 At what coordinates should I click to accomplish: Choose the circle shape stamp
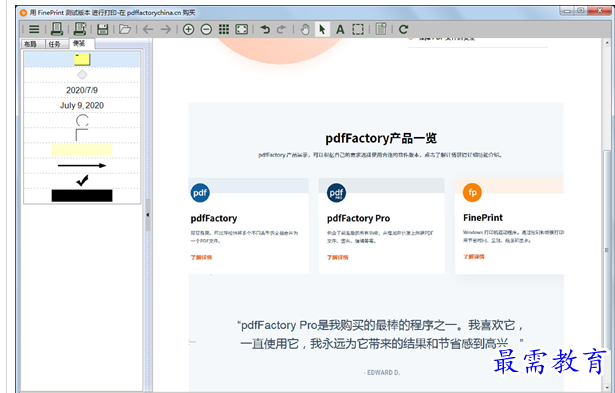[82, 120]
